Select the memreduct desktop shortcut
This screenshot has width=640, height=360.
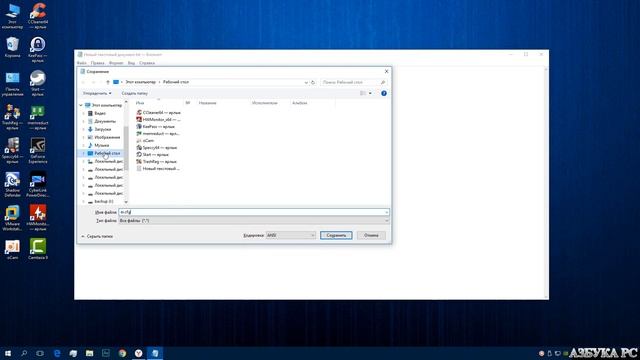(38, 117)
